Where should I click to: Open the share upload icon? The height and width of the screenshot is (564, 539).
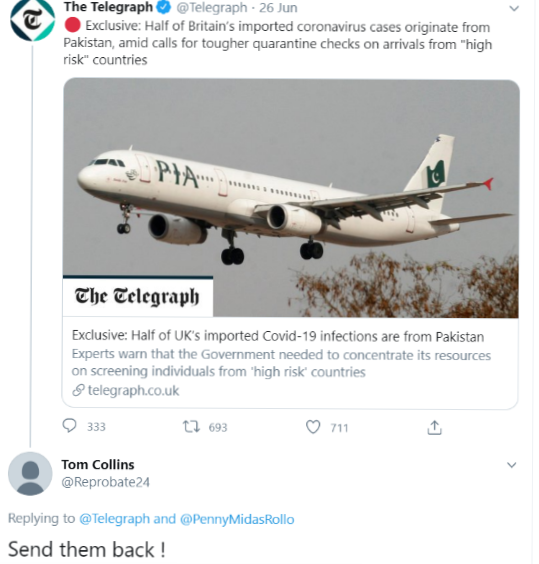434,427
